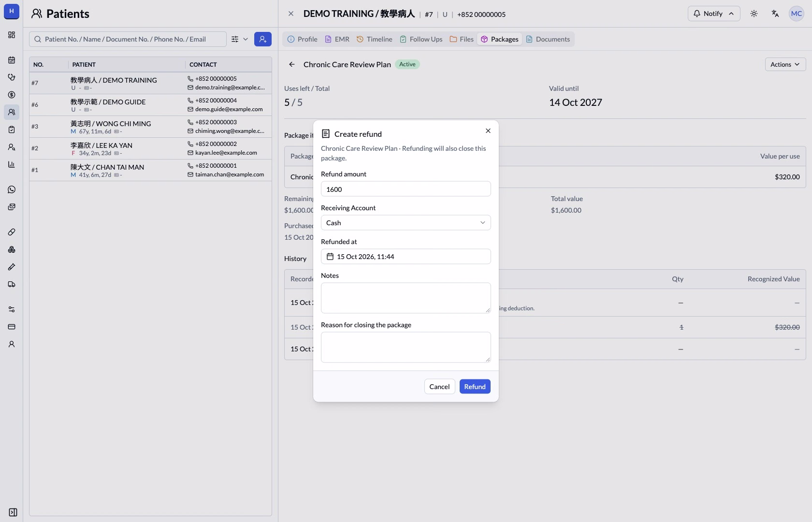812x522 pixels.
Task: Open the WhatsApp icon in sidebar
Action: pyautogui.click(x=12, y=189)
